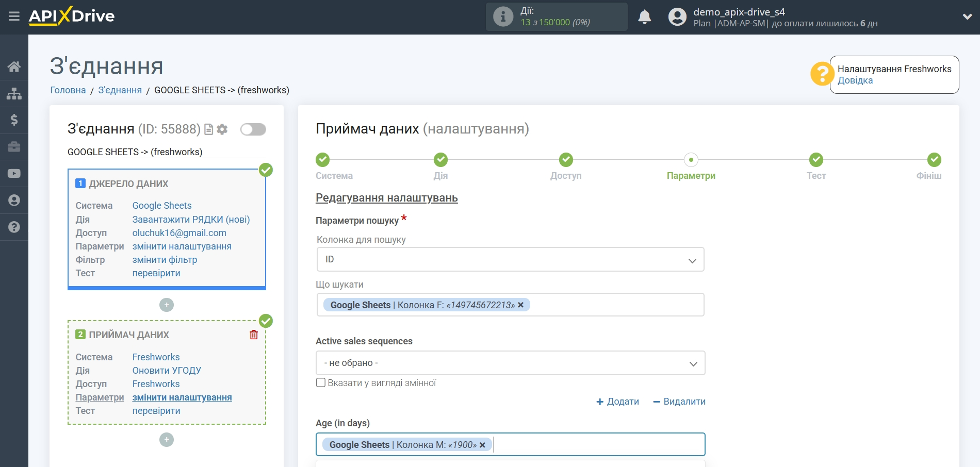
Task: Check 'Вказати у вигляді змінної' checkbox
Action: (x=321, y=382)
